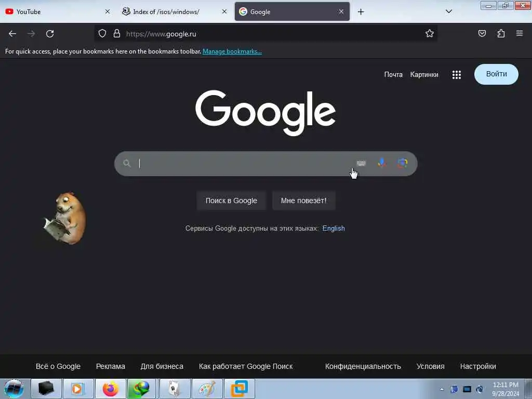This screenshot has height=399, width=532.
Task: Launch Solitaire cards from taskbar
Action: pyautogui.click(x=175, y=389)
